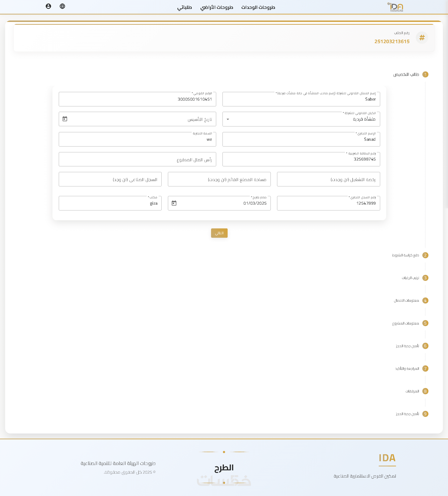Expand the company legal entity dropdown
The width and height of the screenshot is (448, 496).
228,119
